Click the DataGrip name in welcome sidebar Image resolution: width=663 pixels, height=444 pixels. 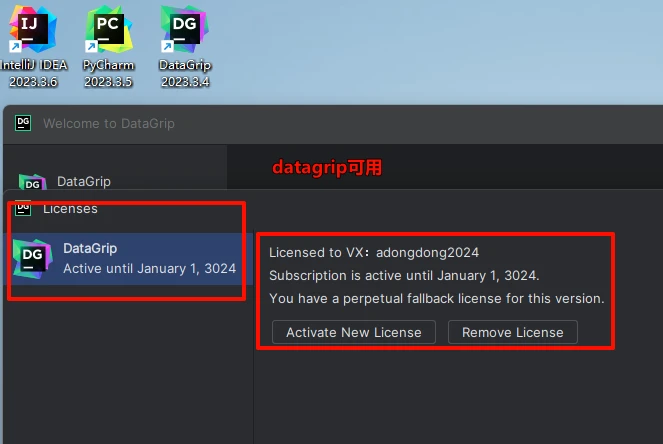coord(84,181)
